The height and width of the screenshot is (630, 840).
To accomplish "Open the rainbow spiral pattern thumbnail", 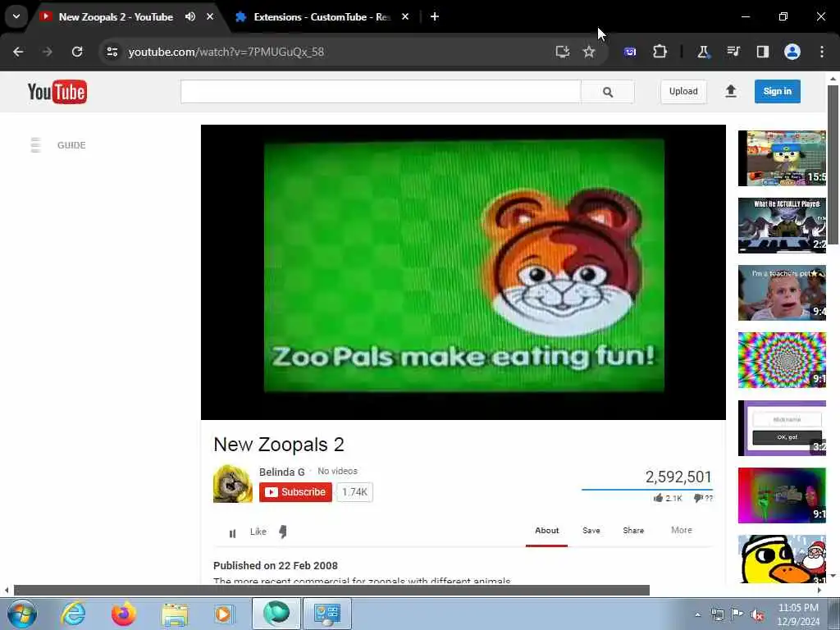I will [782, 360].
